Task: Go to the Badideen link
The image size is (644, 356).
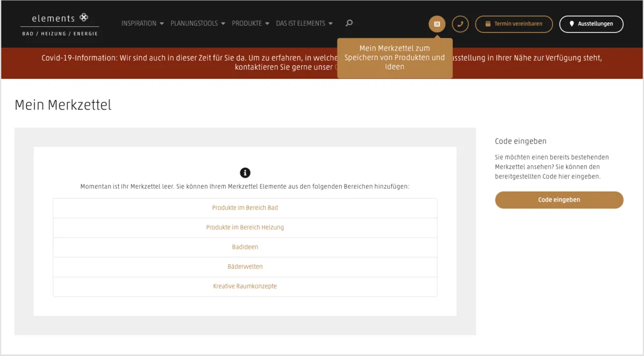Action: (x=245, y=247)
